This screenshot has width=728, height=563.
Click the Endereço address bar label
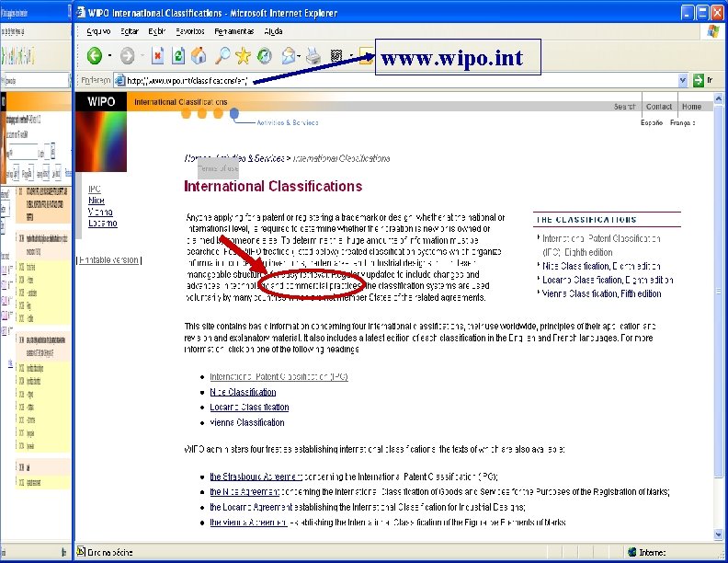pyautogui.click(x=96, y=80)
